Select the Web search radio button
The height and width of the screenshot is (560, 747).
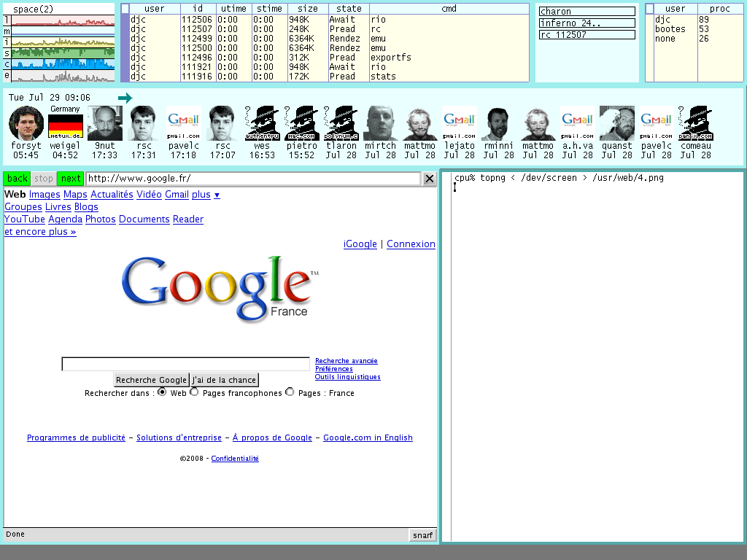click(x=162, y=392)
